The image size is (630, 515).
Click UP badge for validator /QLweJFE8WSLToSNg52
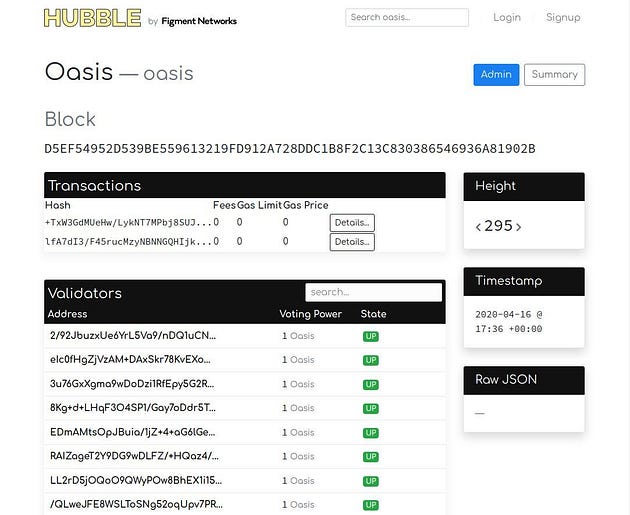(370, 505)
